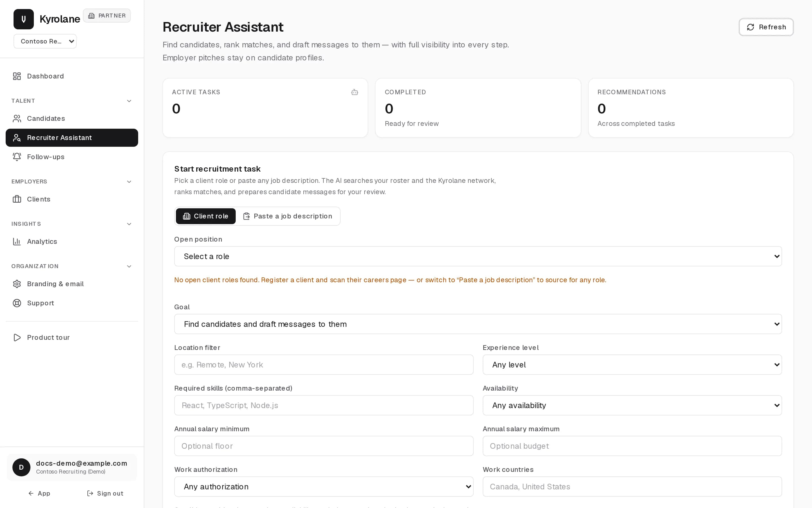Image resolution: width=812 pixels, height=508 pixels.
Task: Click the PARTNER badge
Action: [107, 16]
